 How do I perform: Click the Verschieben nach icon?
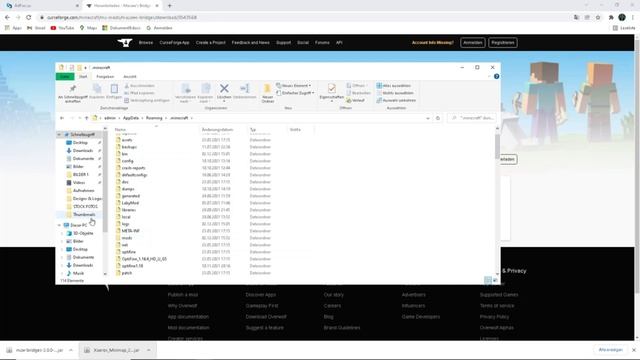186,88
